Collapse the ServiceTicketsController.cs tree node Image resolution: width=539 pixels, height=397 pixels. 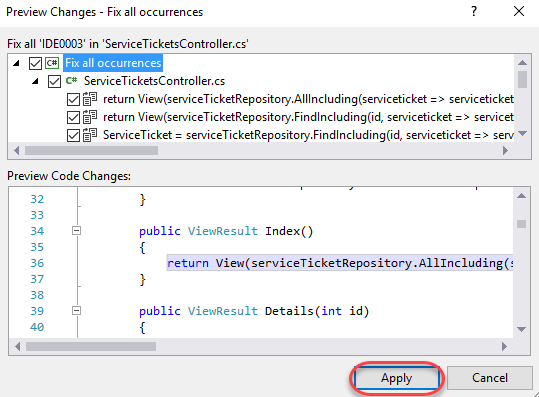[35, 81]
